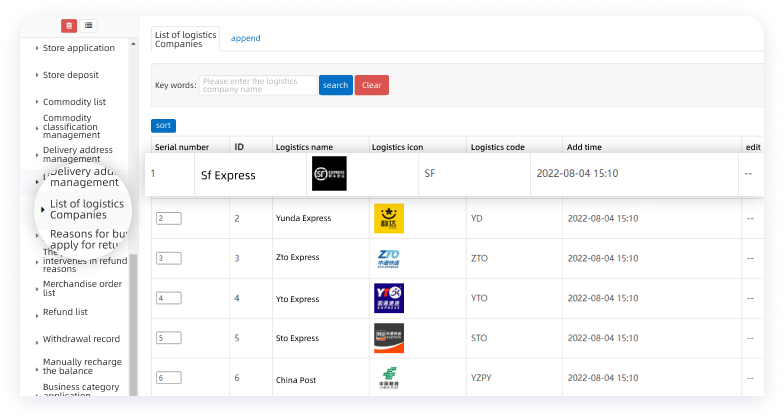This screenshot has width=784, height=420.
Task: Click the SF Express logo icon
Action: tap(329, 174)
